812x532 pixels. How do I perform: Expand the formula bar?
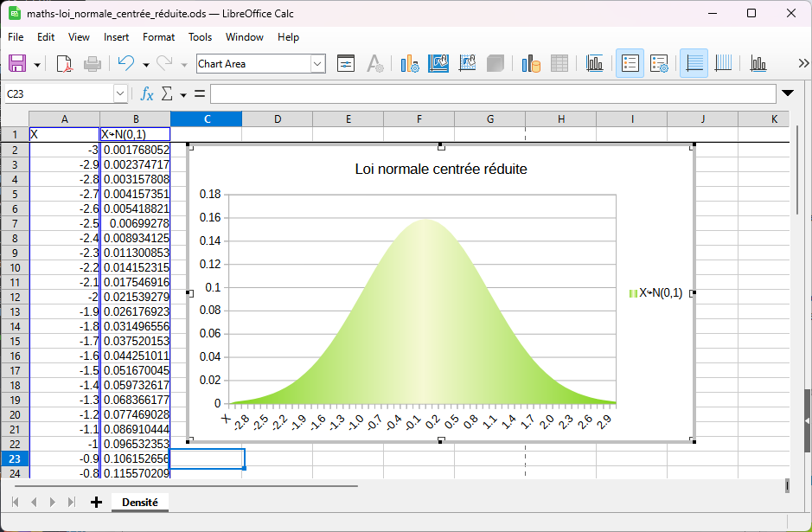(788, 93)
